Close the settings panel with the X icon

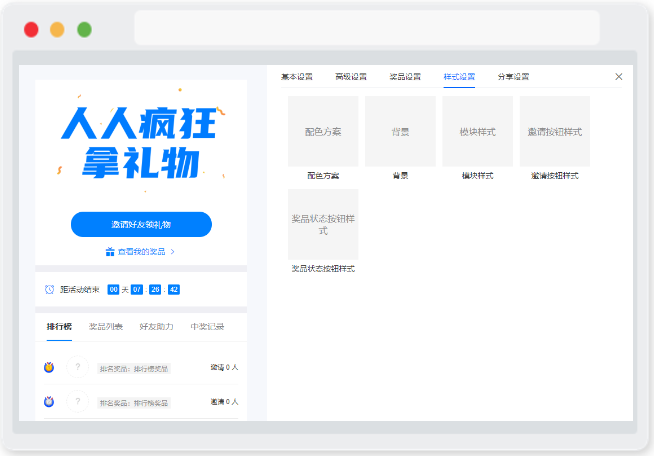pos(619,76)
